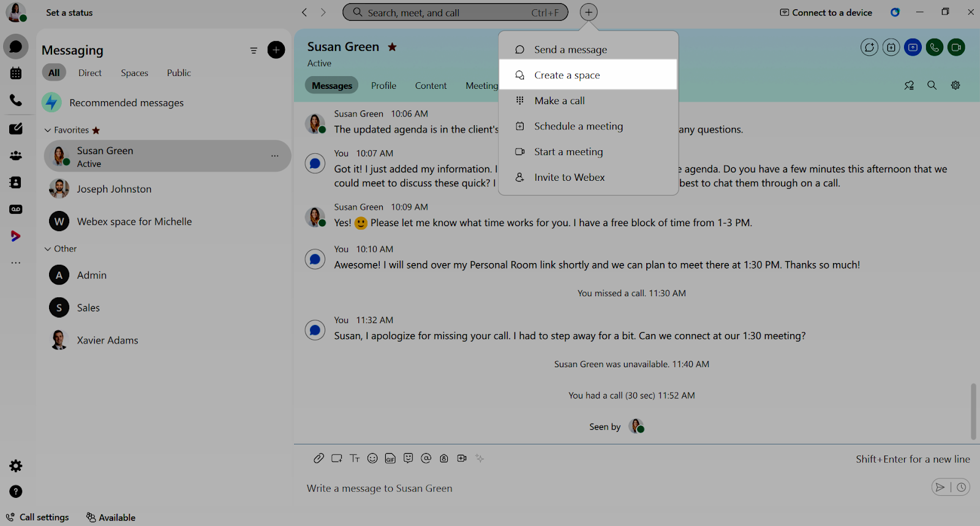Start an audio call with the green phone button
980x526 pixels.
935,47
